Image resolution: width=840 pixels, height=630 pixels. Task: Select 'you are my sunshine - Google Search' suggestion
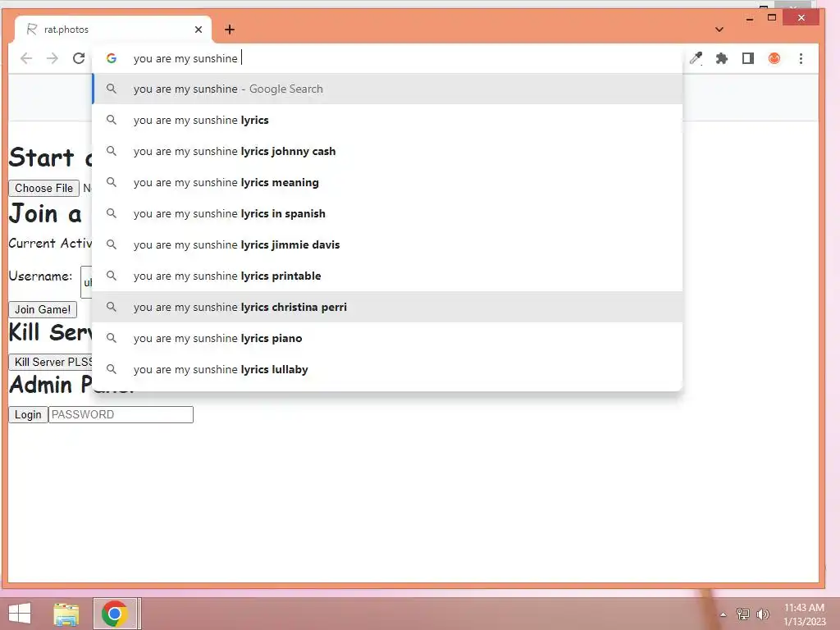(388, 89)
